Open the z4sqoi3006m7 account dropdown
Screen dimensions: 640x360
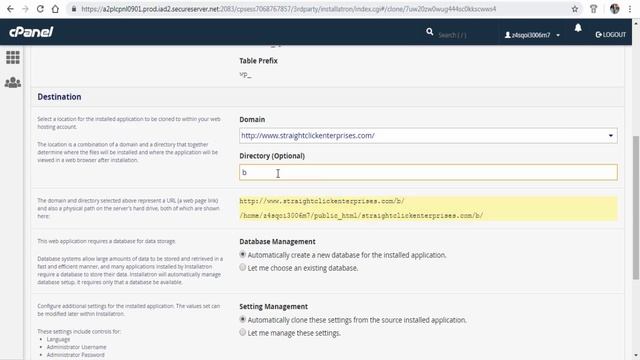point(532,35)
